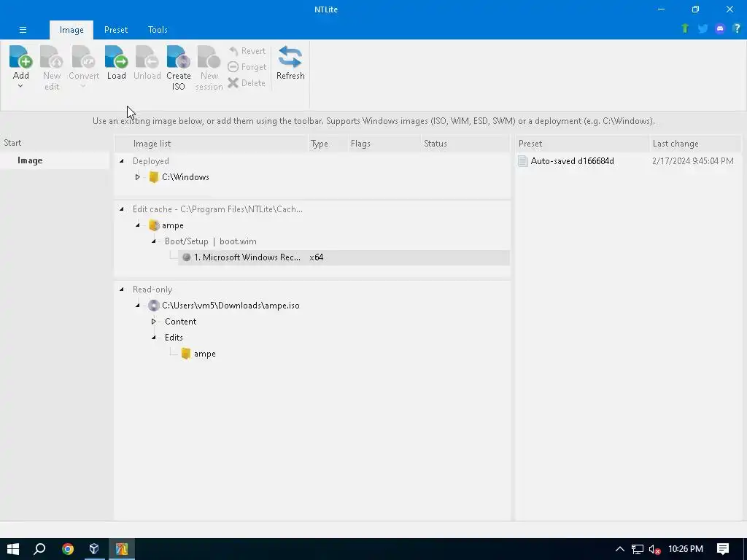Collapse the Edits node
747x560 pixels.
tap(153, 338)
